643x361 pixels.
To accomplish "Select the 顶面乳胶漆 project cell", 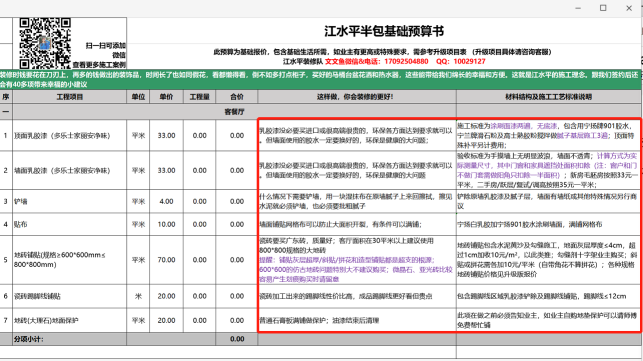I will tap(70, 135).
